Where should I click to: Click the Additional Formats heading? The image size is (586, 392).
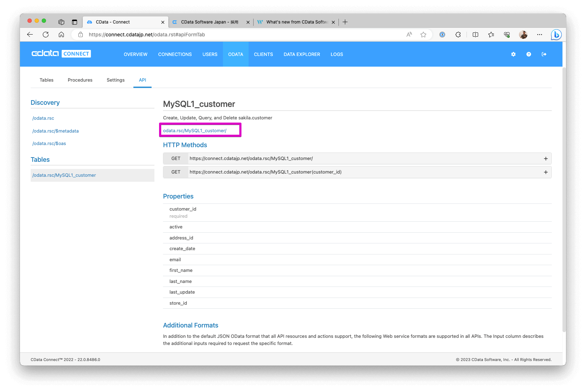(190, 325)
